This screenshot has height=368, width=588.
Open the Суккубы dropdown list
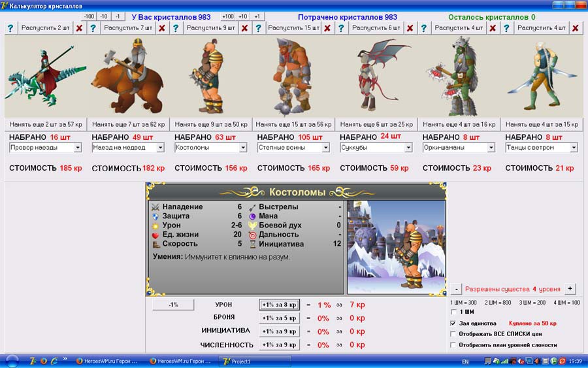[408, 148]
